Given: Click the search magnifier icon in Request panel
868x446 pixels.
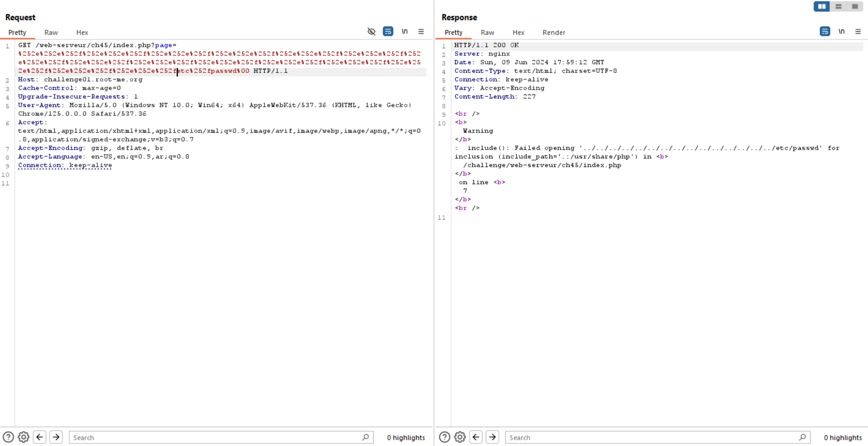Looking at the screenshot, I should [x=365, y=437].
